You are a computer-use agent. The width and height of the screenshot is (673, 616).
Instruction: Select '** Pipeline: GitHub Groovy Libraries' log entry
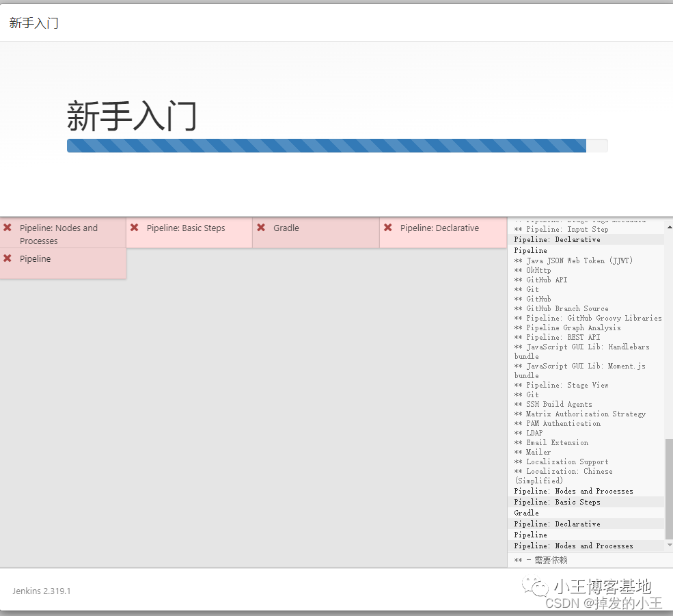(x=588, y=319)
